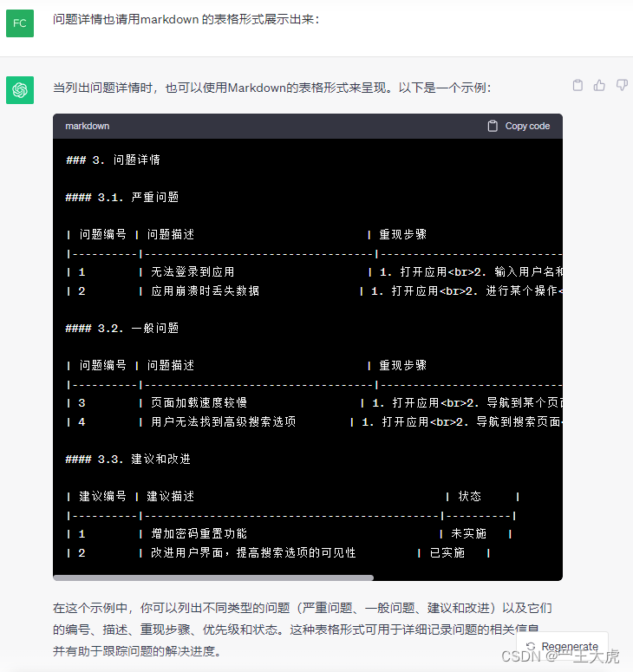The width and height of the screenshot is (633, 672).
Task: Click the intro text '当列出问题详情时'
Action: pos(103,88)
